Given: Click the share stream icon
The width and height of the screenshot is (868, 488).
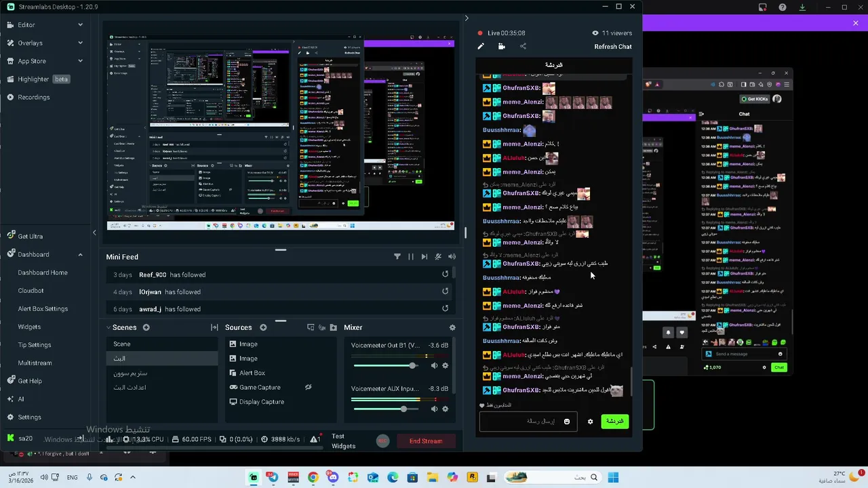Looking at the screenshot, I should [x=523, y=47].
